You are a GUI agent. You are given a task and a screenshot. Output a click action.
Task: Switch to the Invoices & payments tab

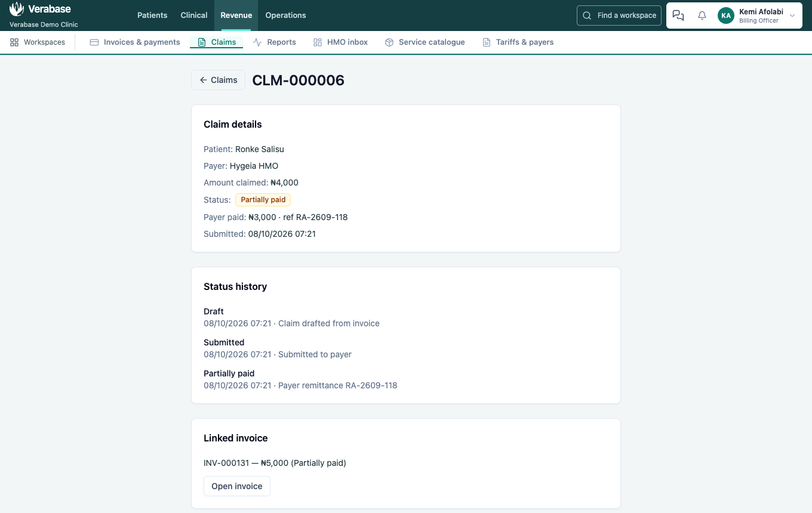click(135, 42)
